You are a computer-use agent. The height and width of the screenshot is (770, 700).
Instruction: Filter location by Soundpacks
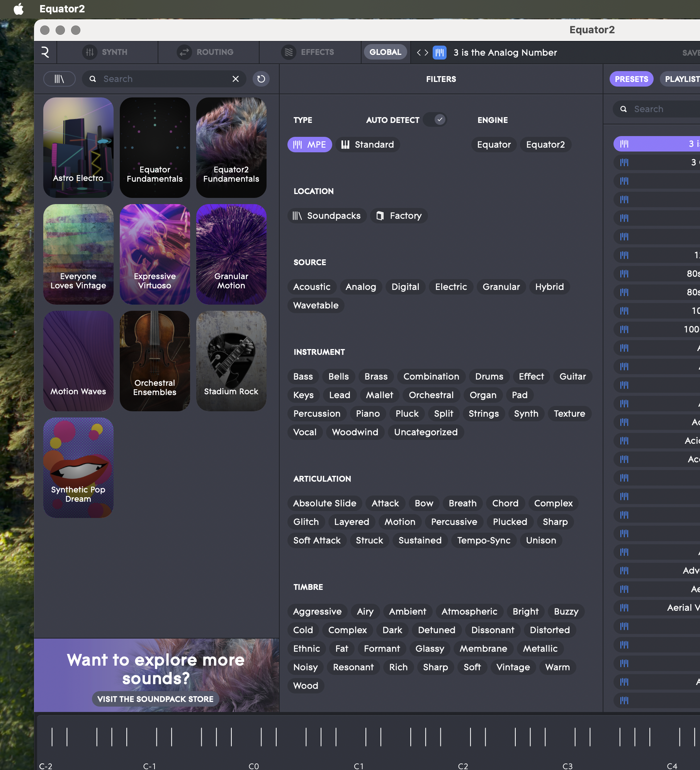[327, 216]
